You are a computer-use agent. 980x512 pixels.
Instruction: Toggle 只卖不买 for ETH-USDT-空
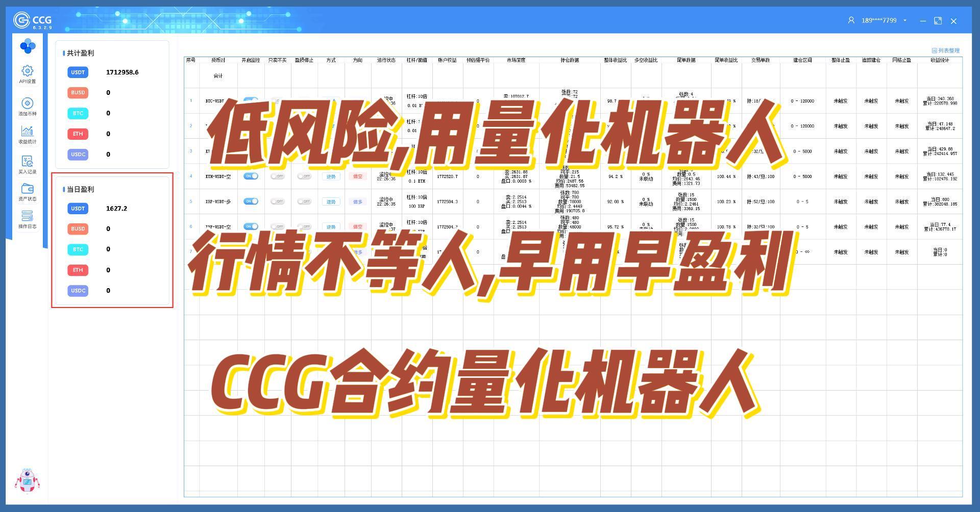[x=277, y=176]
